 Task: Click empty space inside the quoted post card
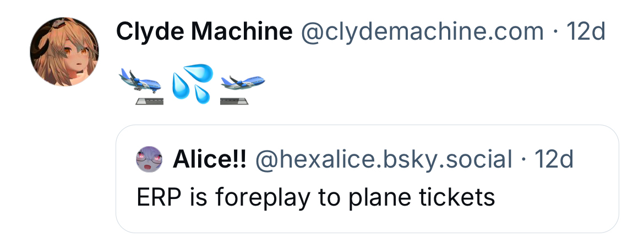click(550, 204)
